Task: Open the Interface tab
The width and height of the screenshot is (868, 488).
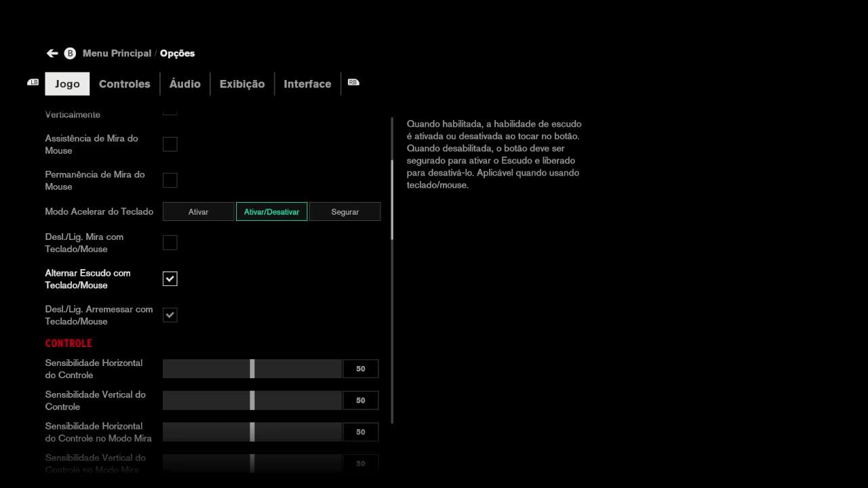Action: pyautogui.click(x=307, y=84)
